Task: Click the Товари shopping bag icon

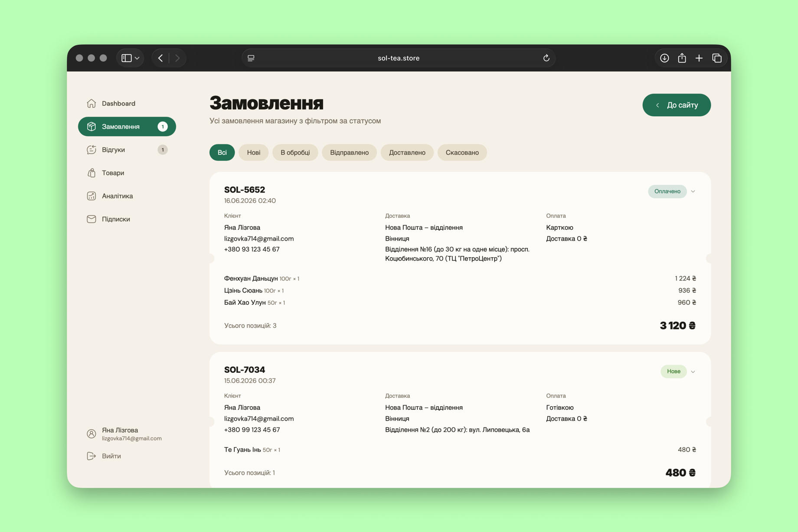Action: pos(91,173)
